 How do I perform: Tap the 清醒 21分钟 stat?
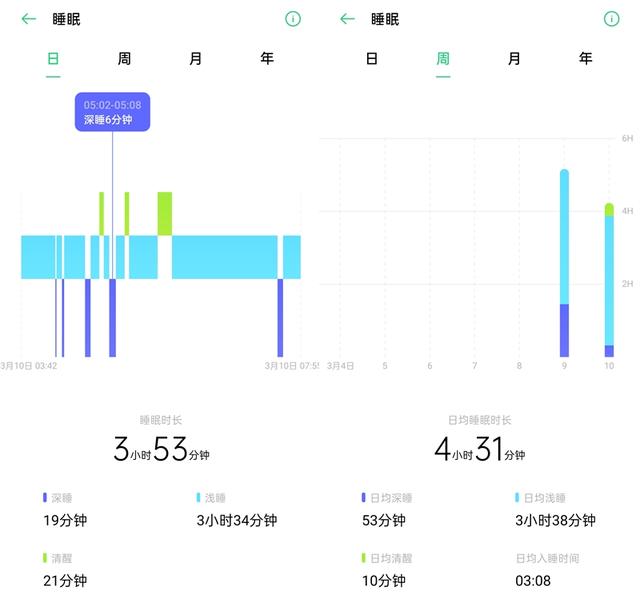(65, 570)
